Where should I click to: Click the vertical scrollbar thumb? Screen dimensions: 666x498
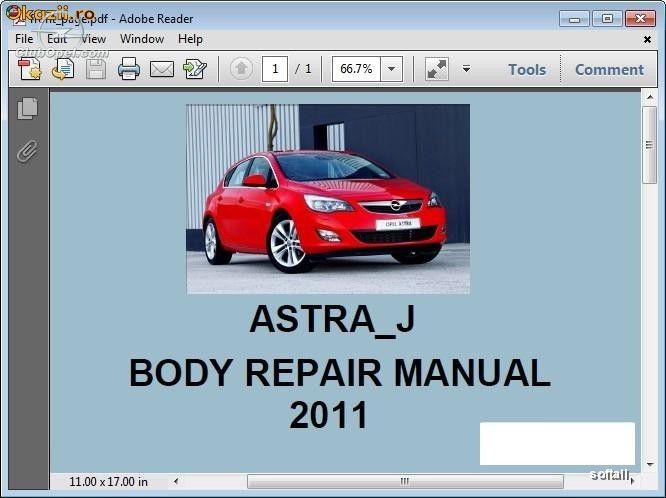pos(650,145)
